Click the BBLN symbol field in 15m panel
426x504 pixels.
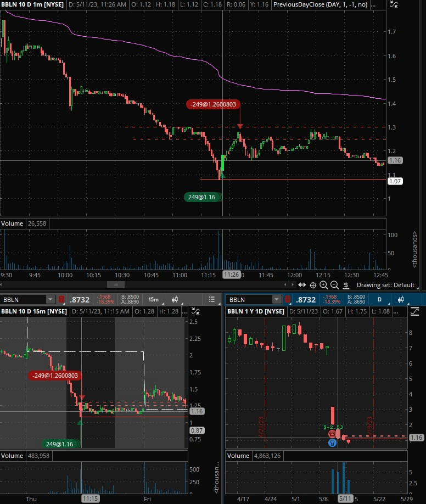pos(24,300)
